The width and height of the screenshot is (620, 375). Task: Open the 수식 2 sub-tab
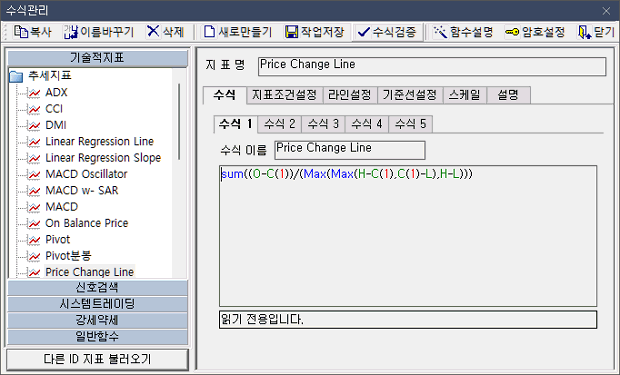pyautogui.click(x=280, y=124)
